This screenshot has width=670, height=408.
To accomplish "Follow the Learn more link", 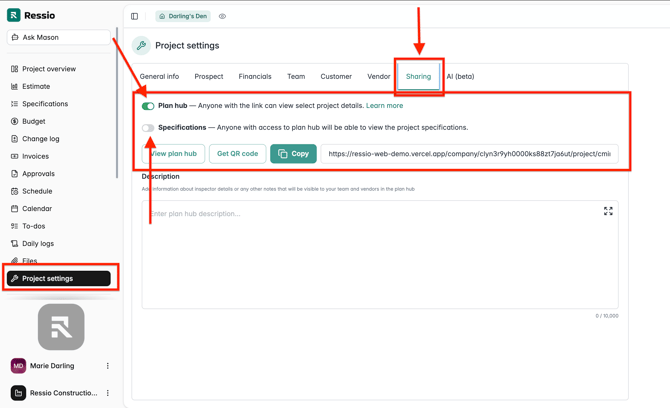I will pyautogui.click(x=384, y=105).
